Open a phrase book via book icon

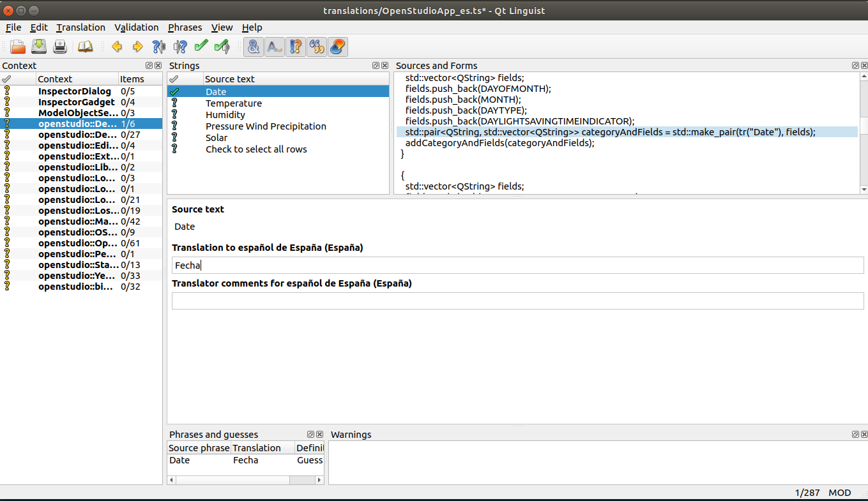click(85, 47)
